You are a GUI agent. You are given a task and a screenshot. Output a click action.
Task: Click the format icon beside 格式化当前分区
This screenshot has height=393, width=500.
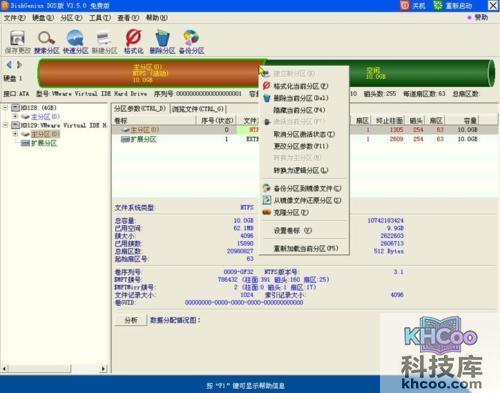(267, 86)
